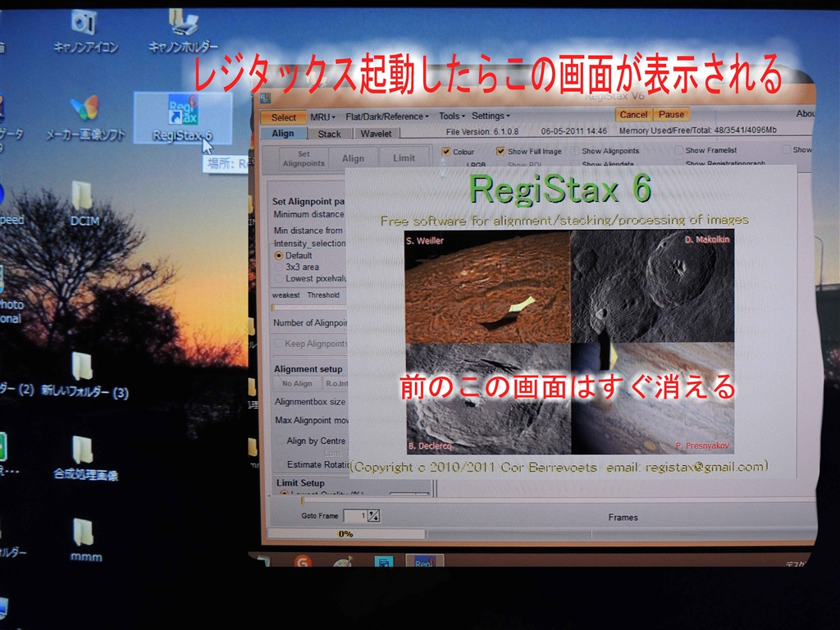Click the No Align button
Viewport: 840px width, 630px height.
click(x=297, y=384)
